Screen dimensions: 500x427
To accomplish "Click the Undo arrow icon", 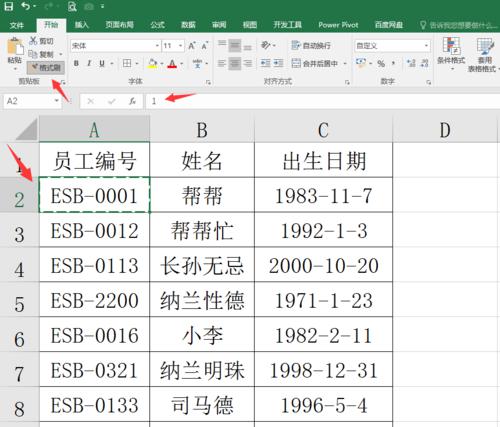I will [x=25, y=6].
